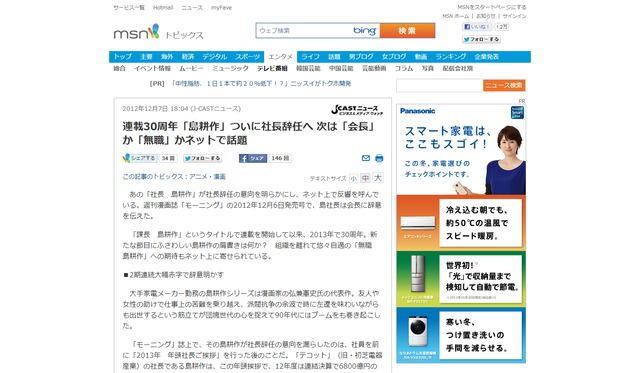Open the 主要 navigation tab
This screenshot has height=373, width=640.
coord(146,57)
